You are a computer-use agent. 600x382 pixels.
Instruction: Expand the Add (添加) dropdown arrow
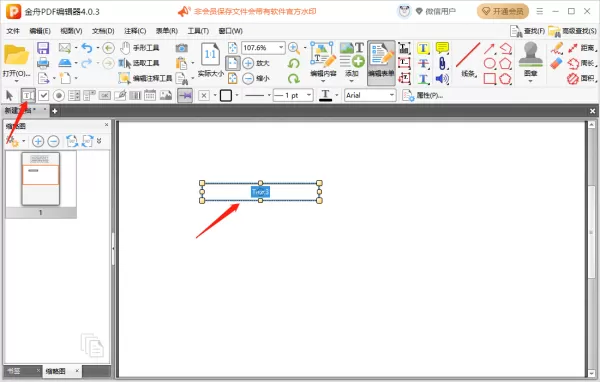tap(352, 81)
